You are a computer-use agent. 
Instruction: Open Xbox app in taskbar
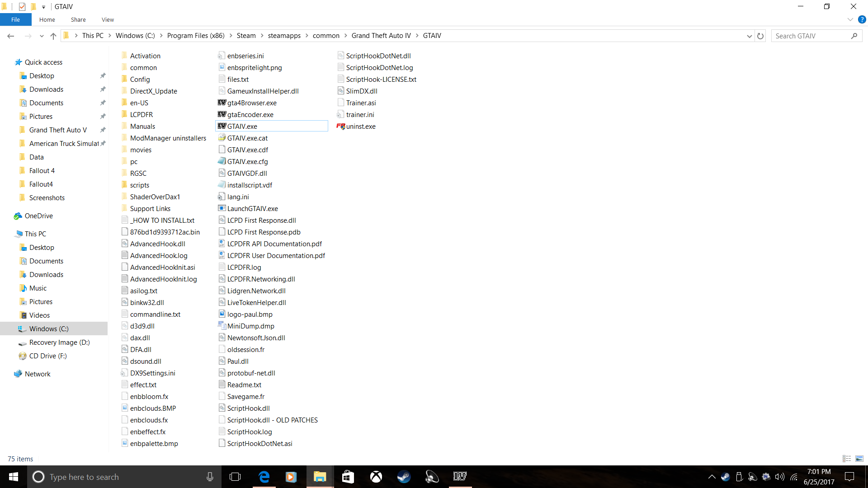tap(376, 477)
